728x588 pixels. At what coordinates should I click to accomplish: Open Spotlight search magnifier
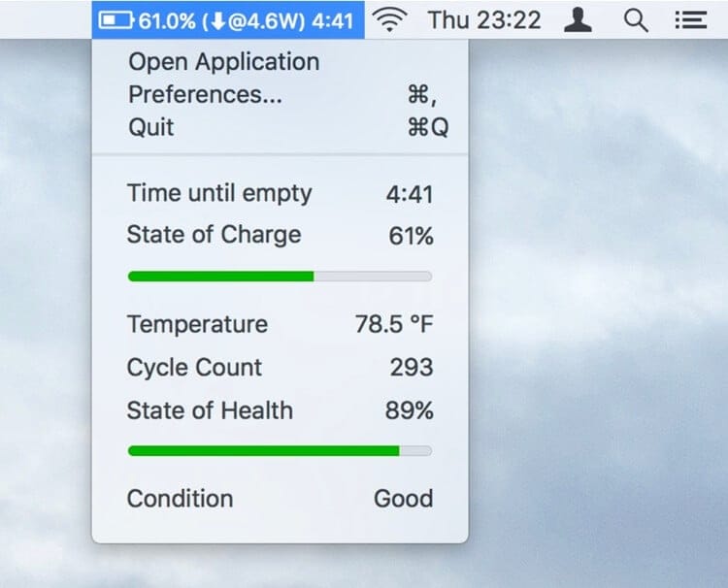click(x=636, y=20)
